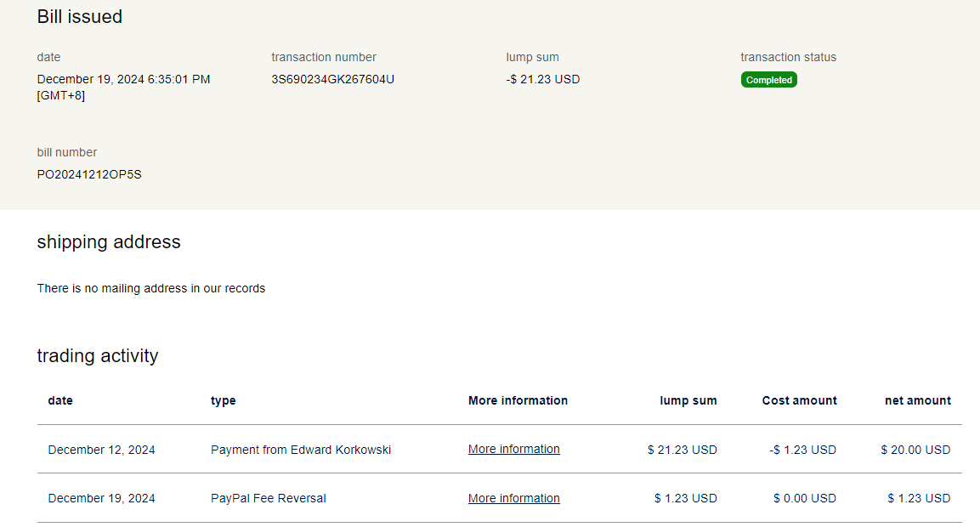Select the Payment from Edward Korkowski row
Screen dimensions: 980x527
[301, 450]
